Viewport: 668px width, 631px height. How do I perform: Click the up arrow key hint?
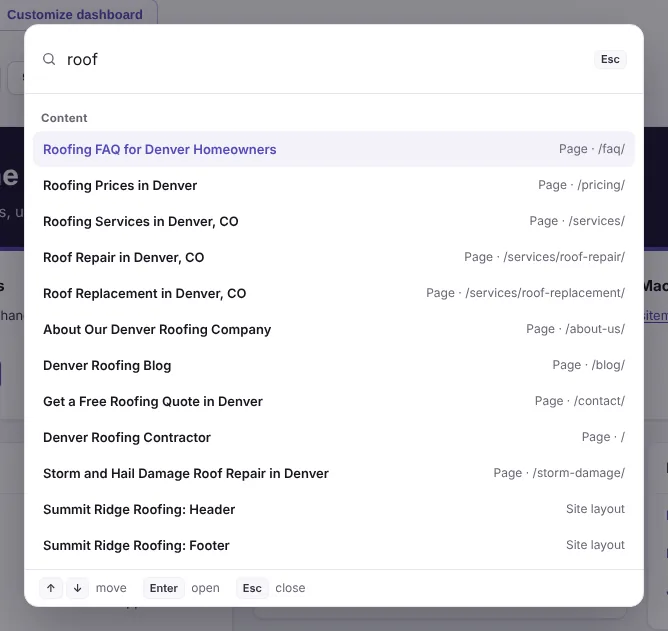click(51, 588)
